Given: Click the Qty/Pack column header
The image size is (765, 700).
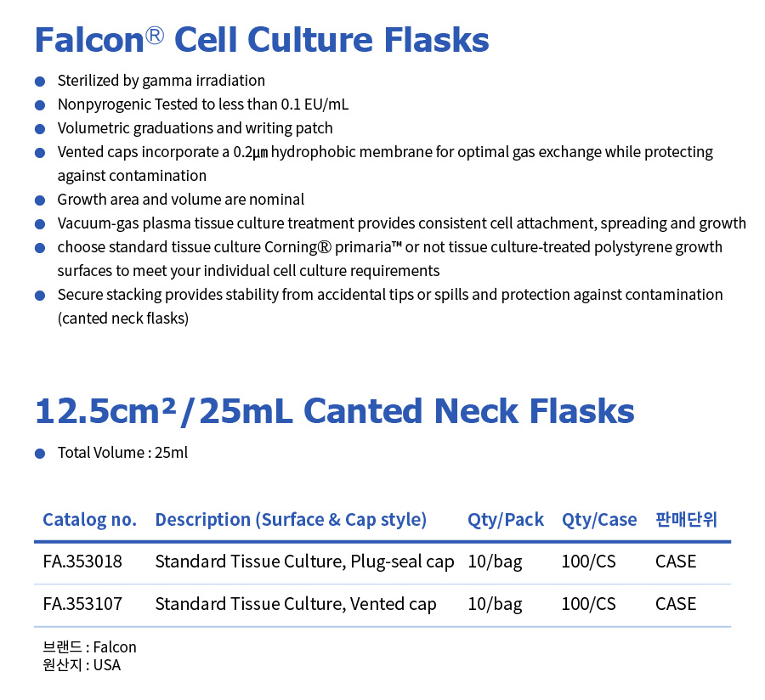Looking at the screenshot, I should coord(506,520).
